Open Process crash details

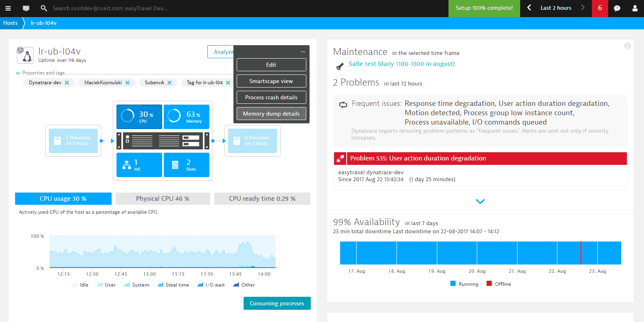point(271,97)
